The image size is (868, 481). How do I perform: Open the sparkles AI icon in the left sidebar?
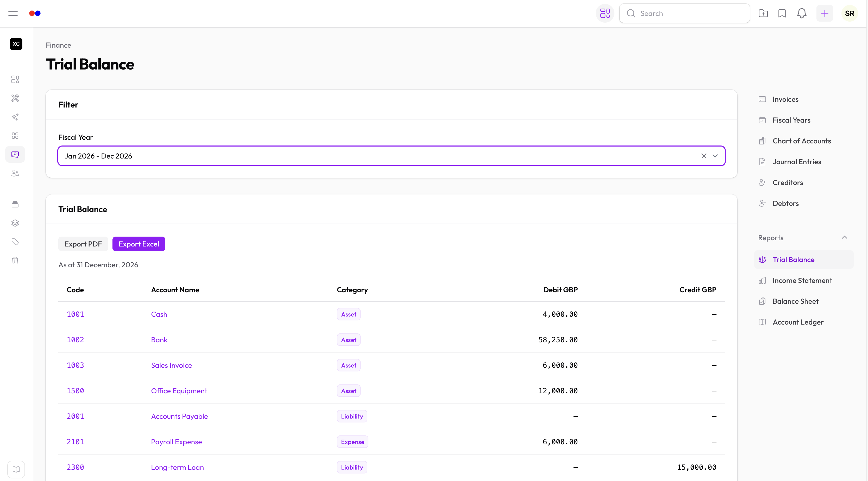15,117
